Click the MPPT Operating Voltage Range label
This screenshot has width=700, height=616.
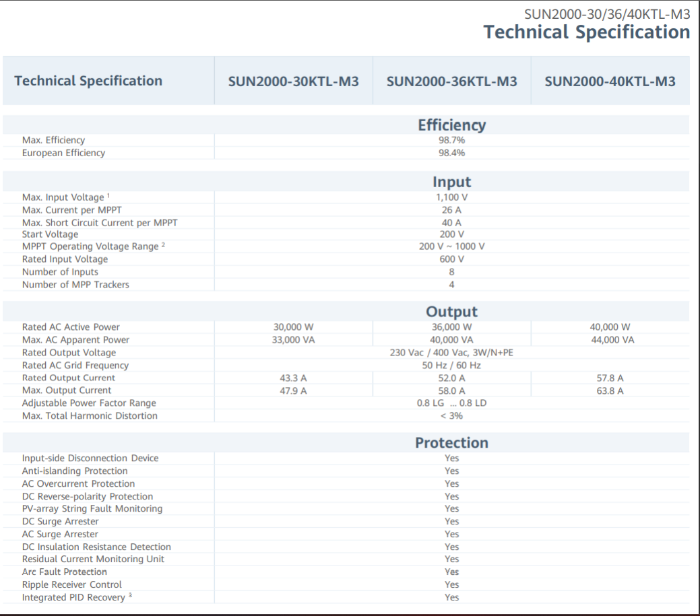(90, 246)
